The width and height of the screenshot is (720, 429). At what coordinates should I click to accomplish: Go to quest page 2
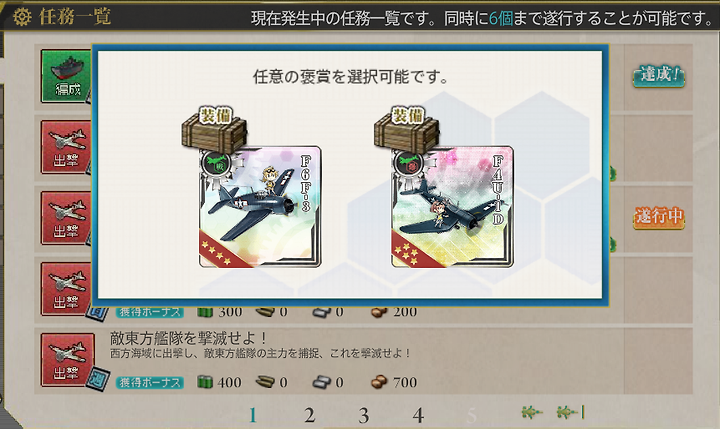click(x=309, y=415)
